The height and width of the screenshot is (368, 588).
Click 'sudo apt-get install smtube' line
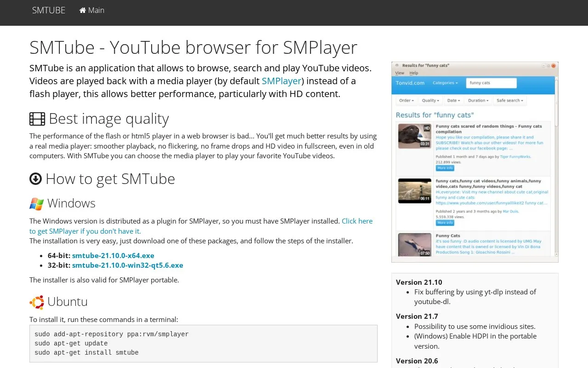click(x=86, y=353)
